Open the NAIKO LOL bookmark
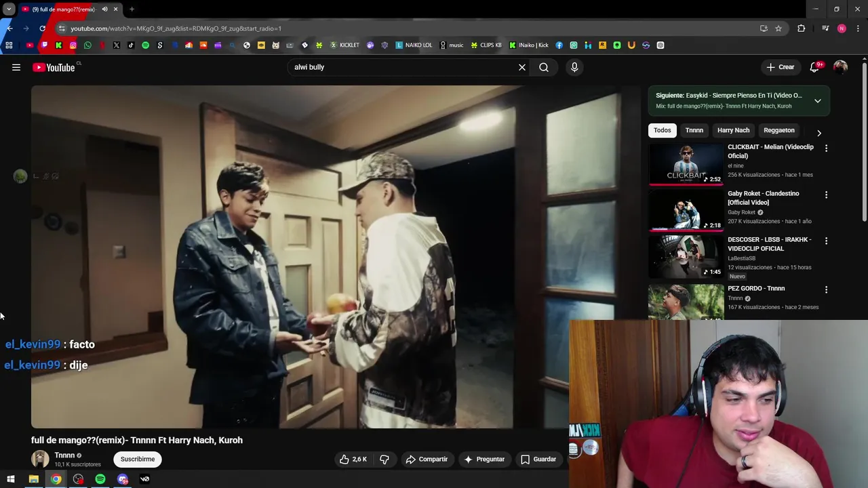 (414, 45)
